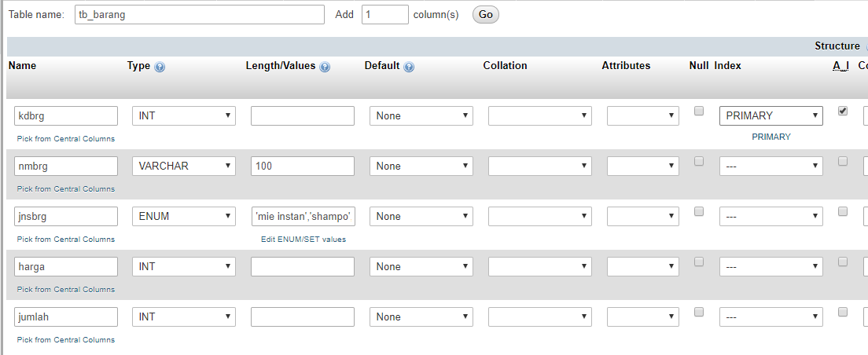Click the Edit ENUM/SET values link
The image size is (868, 355).
click(303, 240)
